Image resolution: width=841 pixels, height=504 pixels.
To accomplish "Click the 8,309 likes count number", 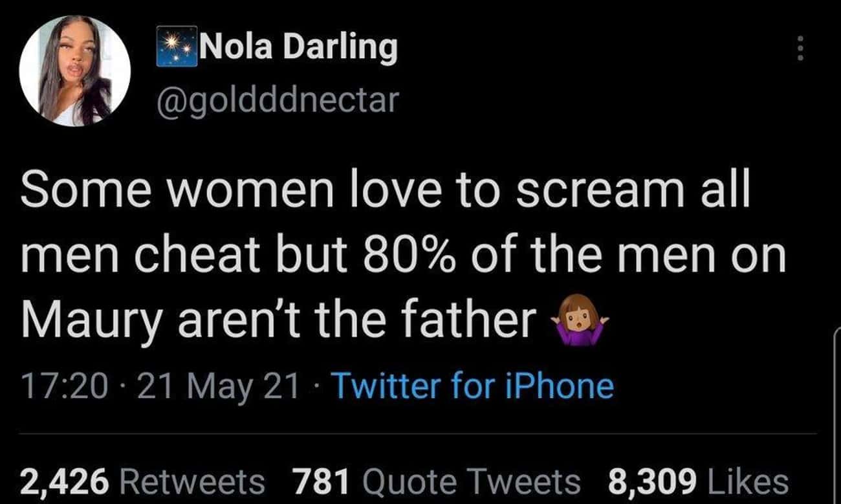I will [x=652, y=482].
